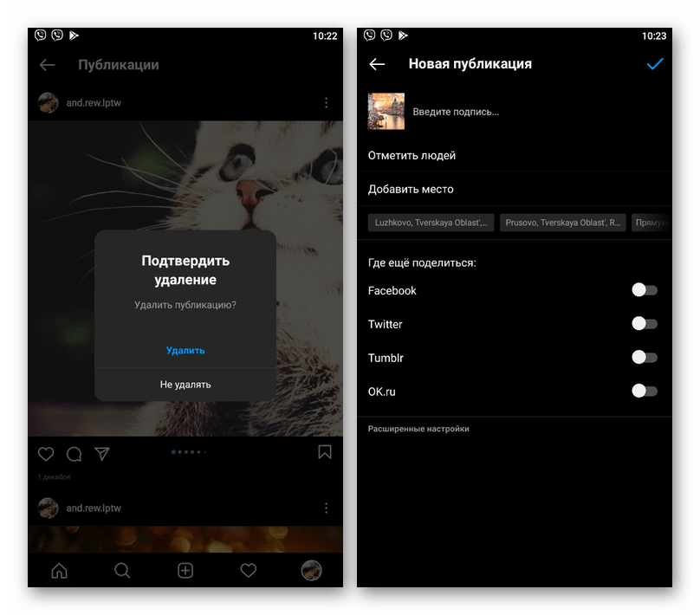Screen dimensions: 700x615
Task: Tap the 10:23 clock
Action: (x=654, y=36)
